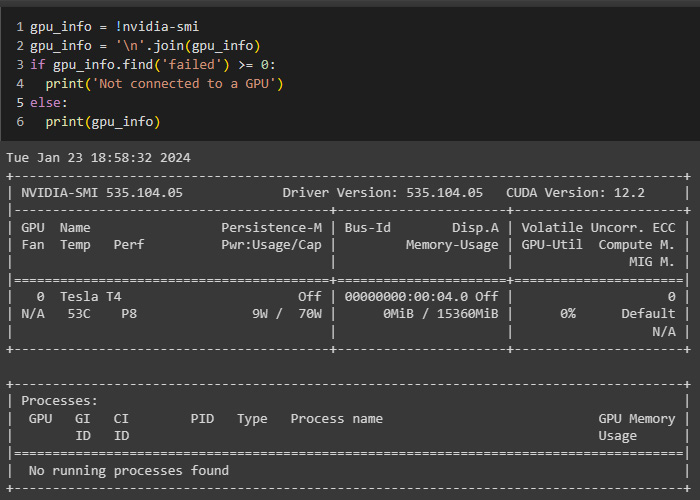The width and height of the screenshot is (700, 500).
Task: Click the line with gpu_info.find('failed')
Action: coord(153,65)
